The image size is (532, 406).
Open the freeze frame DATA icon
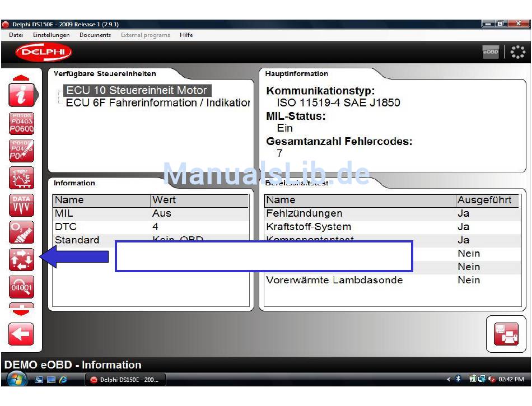(21, 205)
